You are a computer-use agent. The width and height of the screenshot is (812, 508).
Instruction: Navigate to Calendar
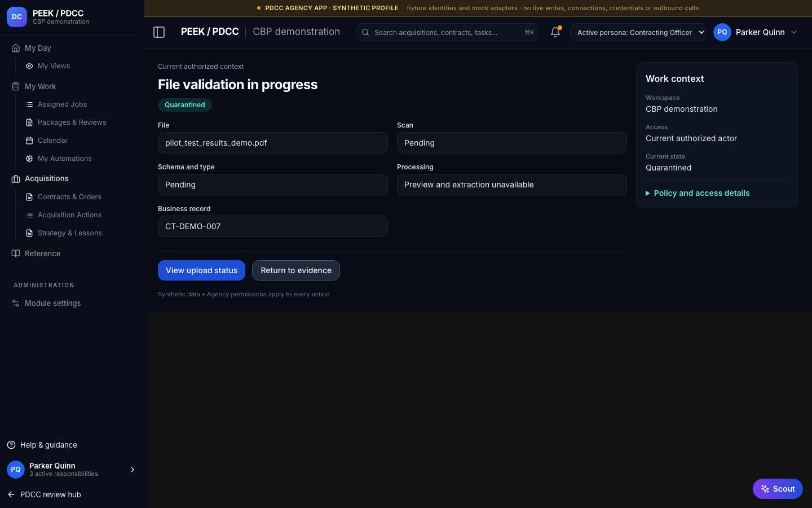(52, 141)
